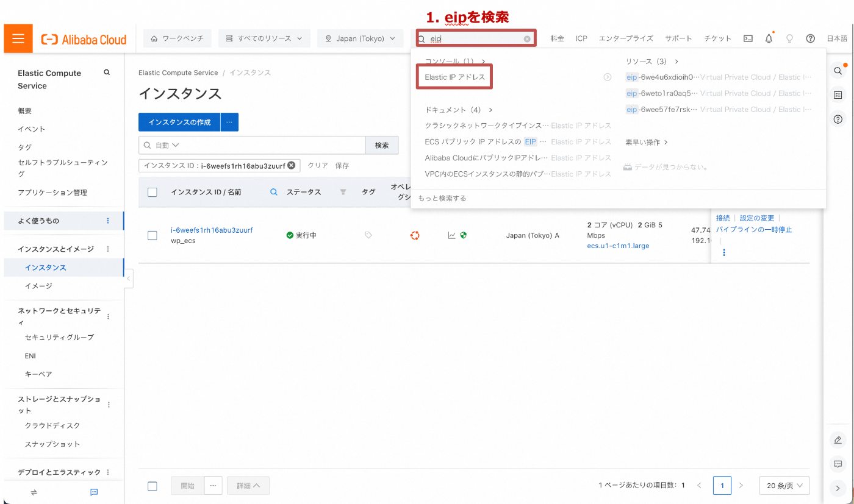Open the feedback chat icon in right sidebar
This screenshot has height=504, width=854.
click(x=838, y=464)
